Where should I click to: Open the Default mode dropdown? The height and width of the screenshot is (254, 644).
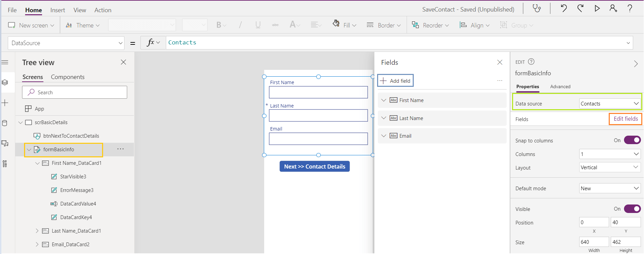click(x=610, y=188)
